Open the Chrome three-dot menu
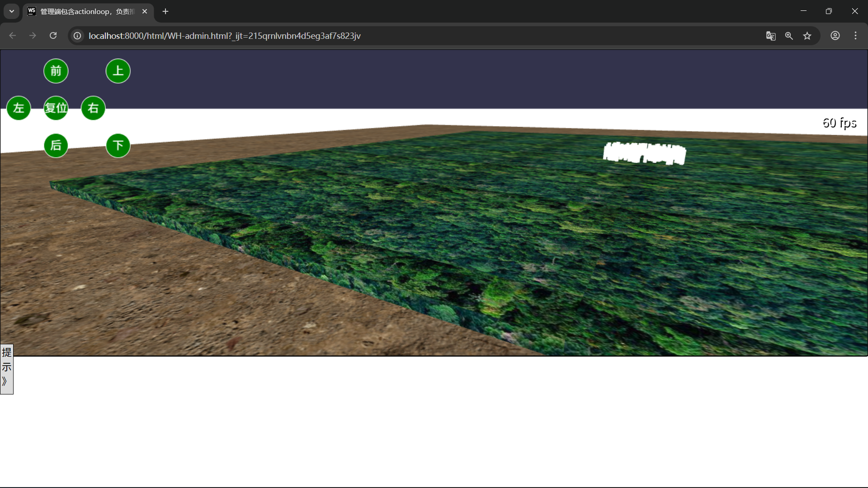Image resolution: width=868 pixels, height=488 pixels. pos(855,36)
